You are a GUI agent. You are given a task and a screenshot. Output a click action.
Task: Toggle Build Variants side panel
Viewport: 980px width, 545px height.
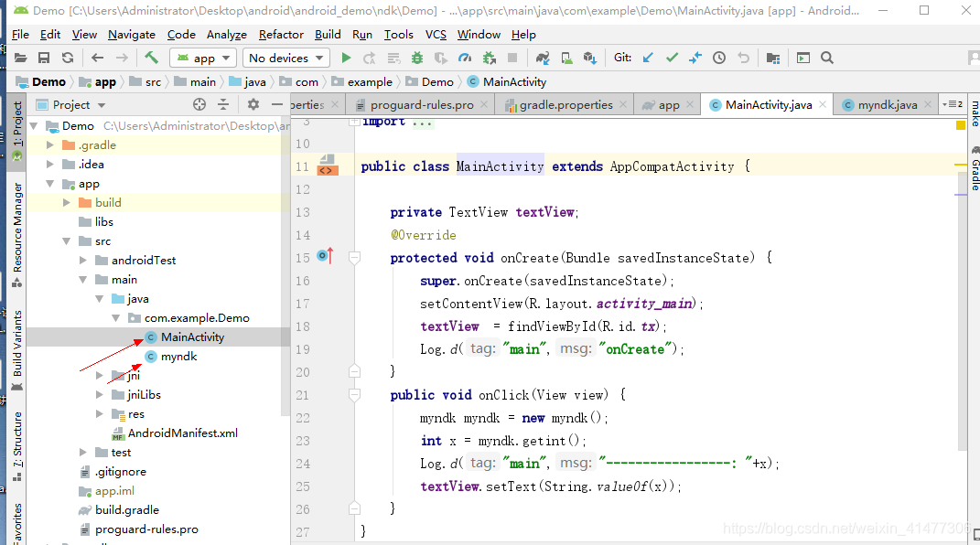pyautogui.click(x=17, y=349)
